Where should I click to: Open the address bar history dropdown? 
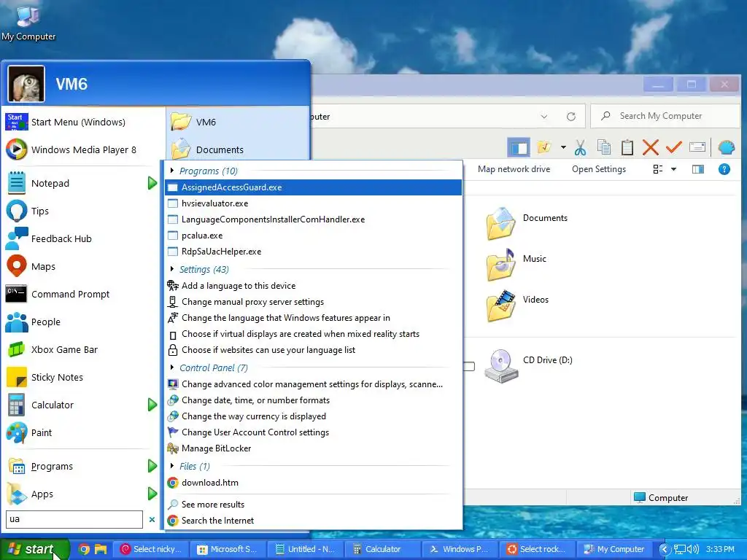coord(543,116)
